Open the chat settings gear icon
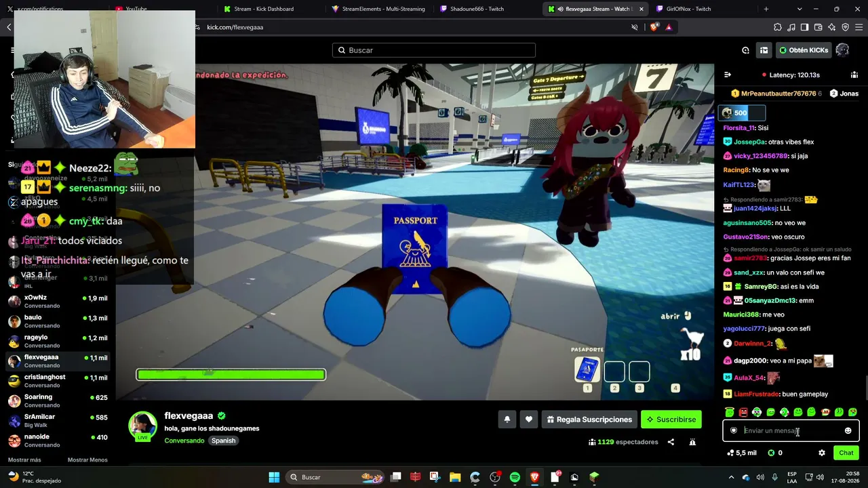868x488 pixels. coord(822,453)
